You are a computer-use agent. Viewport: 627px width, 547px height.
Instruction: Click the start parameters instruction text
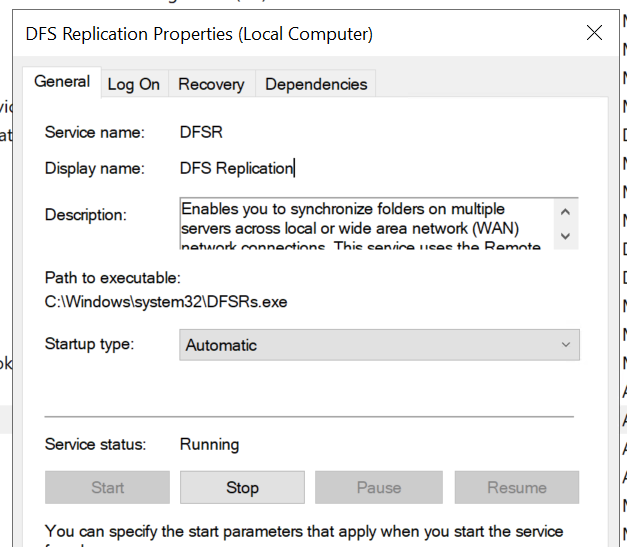pyautogui.click(x=304, y=532)
